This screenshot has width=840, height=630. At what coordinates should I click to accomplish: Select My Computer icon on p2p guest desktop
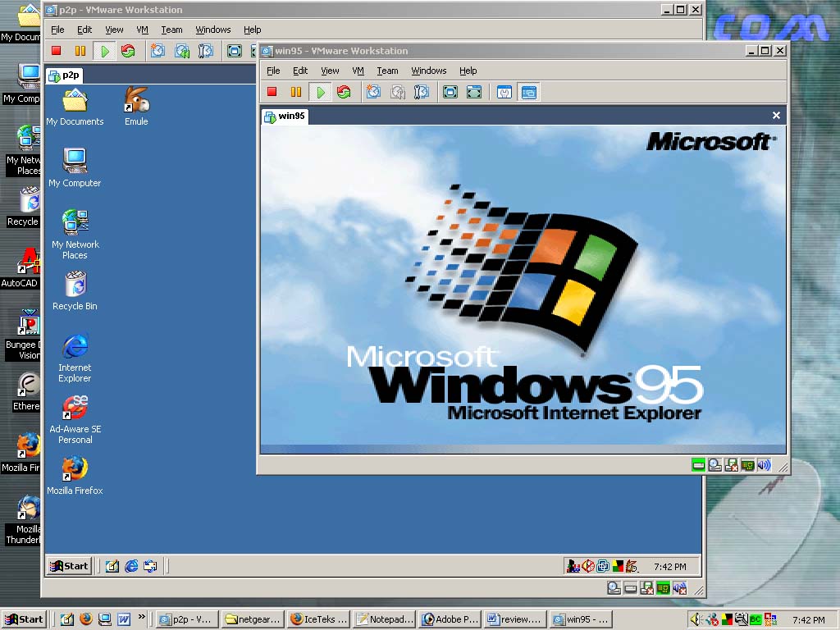coord(75,167)
